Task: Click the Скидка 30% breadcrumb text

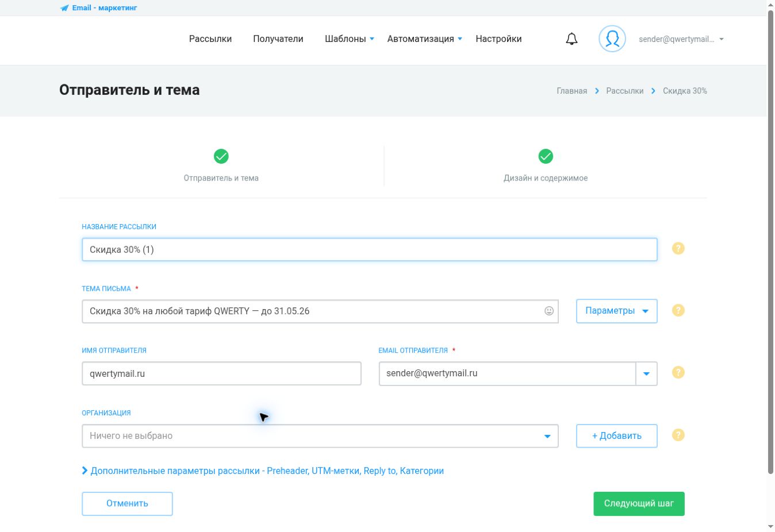Action: point(685,91)
